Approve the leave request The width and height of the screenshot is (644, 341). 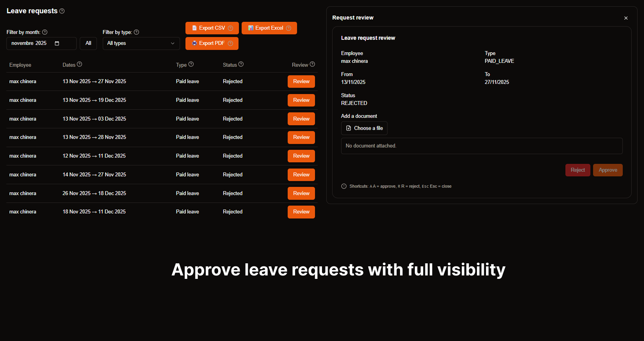coord(608,170)
